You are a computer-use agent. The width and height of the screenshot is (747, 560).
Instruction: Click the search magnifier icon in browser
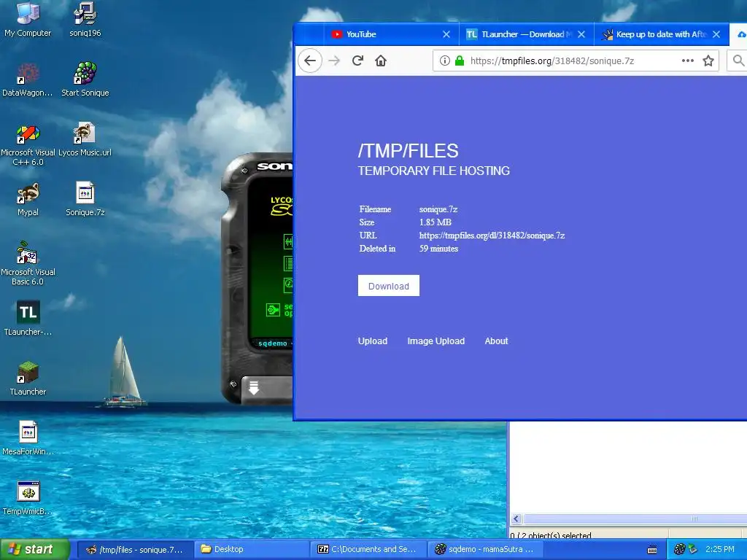(x=738, y=61)
